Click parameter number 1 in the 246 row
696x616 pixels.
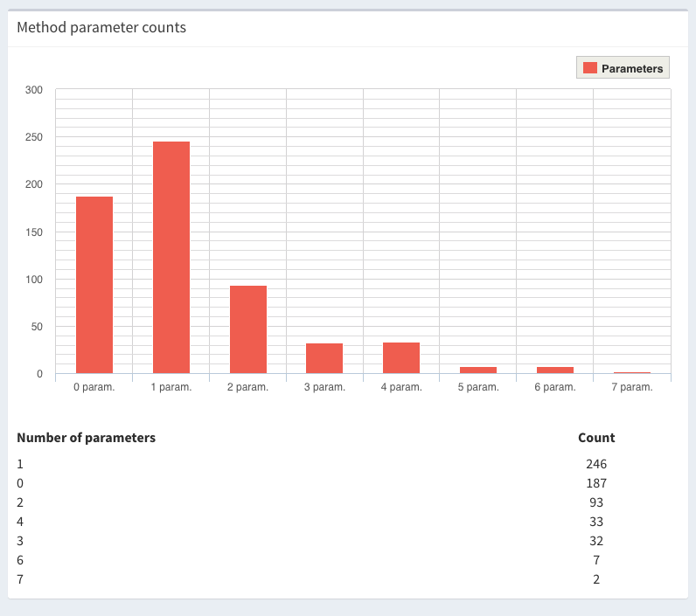20,464
